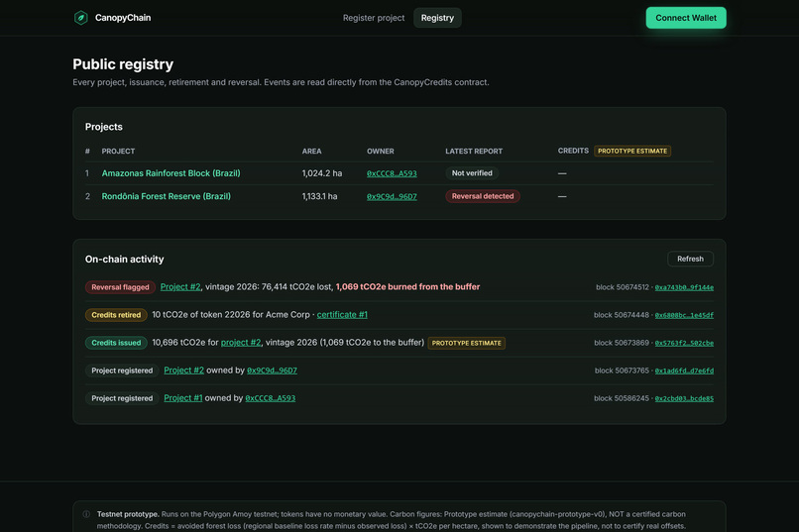Open Project #1 link in Project registered row
799x532 pixels.
click(x=183, y=398)
